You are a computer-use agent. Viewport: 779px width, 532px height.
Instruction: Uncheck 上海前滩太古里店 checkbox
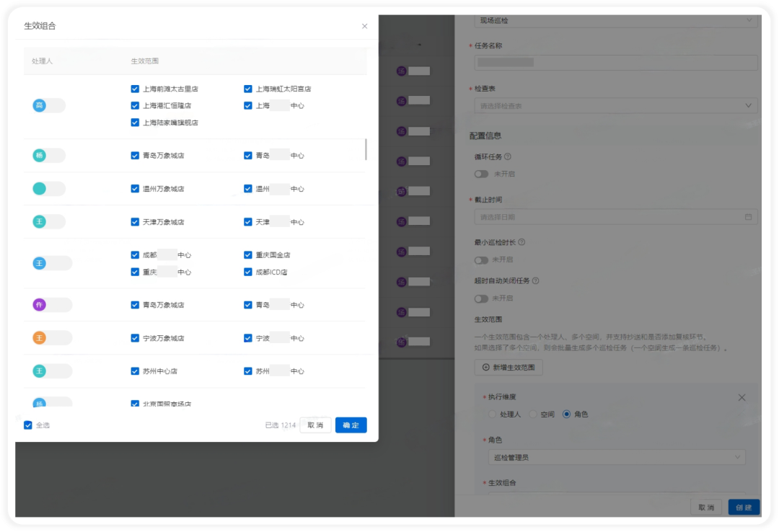point(135,89)
